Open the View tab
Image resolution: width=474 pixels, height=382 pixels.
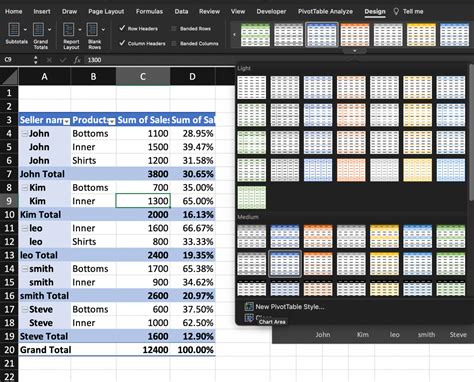tap(238, 11)
